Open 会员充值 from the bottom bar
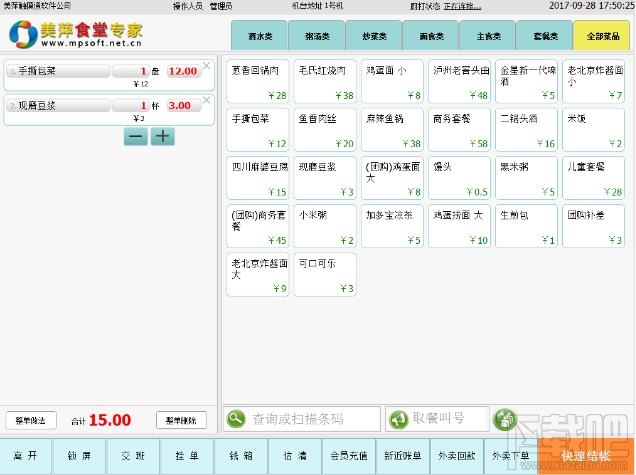636x475 pixels. (349, 456)
